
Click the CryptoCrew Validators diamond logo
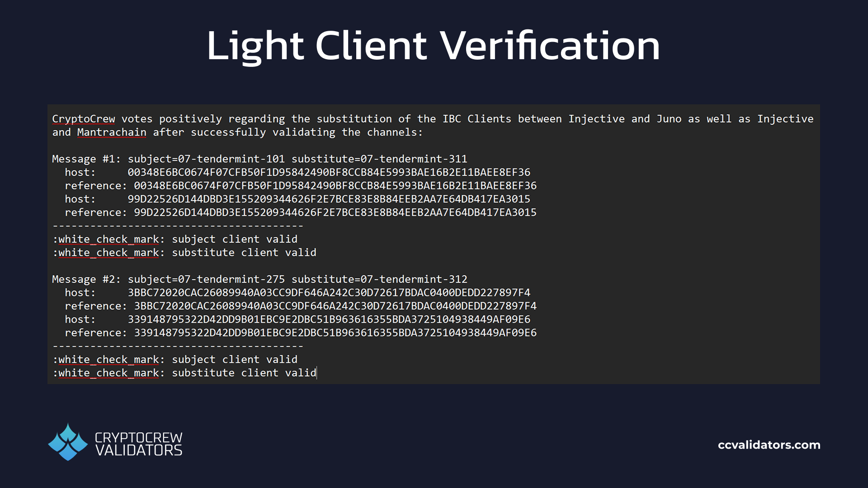point(68,442)
